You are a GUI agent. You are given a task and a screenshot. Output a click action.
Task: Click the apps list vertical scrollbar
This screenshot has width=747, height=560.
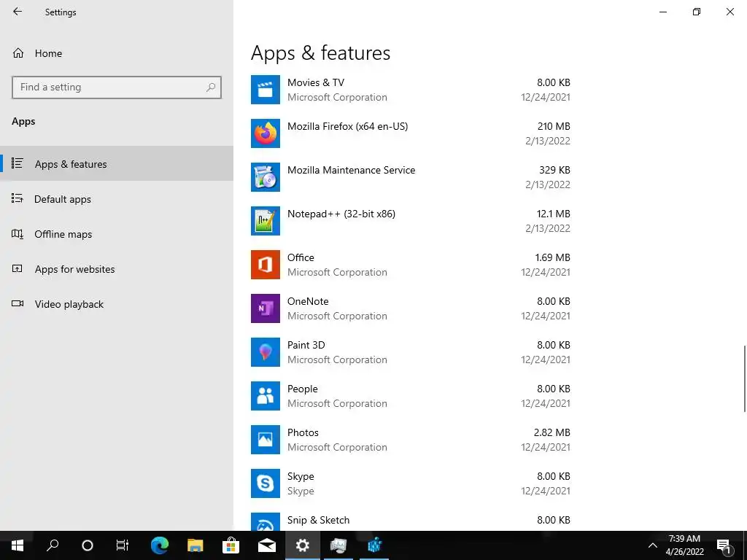coord(744,378)
